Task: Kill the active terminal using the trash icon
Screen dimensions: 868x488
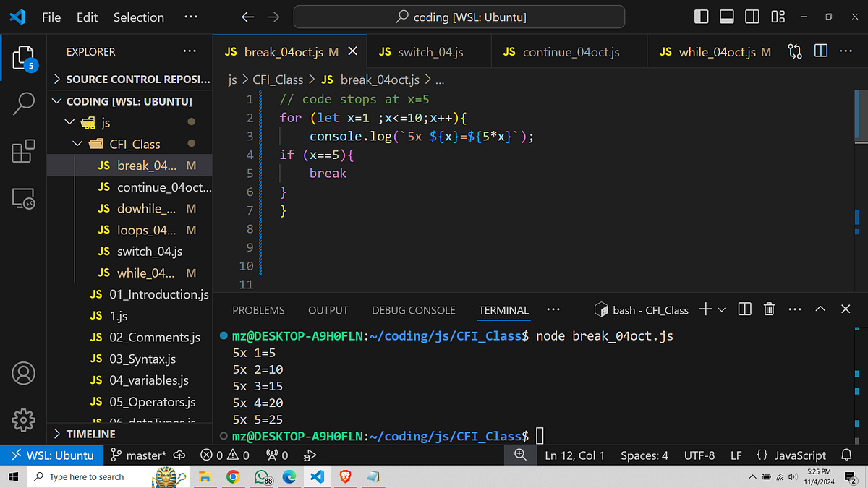Action: tap(769, 309)
